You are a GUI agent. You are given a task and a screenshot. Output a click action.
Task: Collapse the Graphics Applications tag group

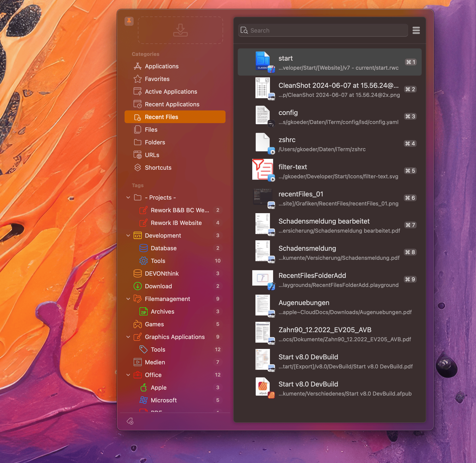coord(128,337)
